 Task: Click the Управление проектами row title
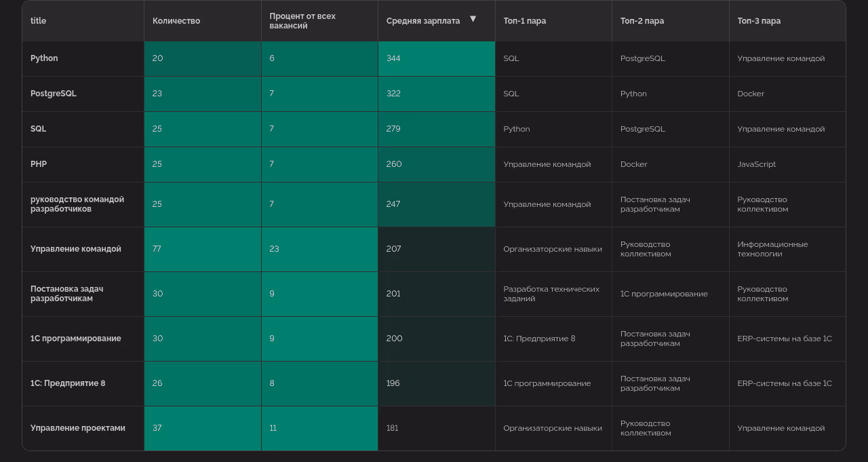pos(78,428)
